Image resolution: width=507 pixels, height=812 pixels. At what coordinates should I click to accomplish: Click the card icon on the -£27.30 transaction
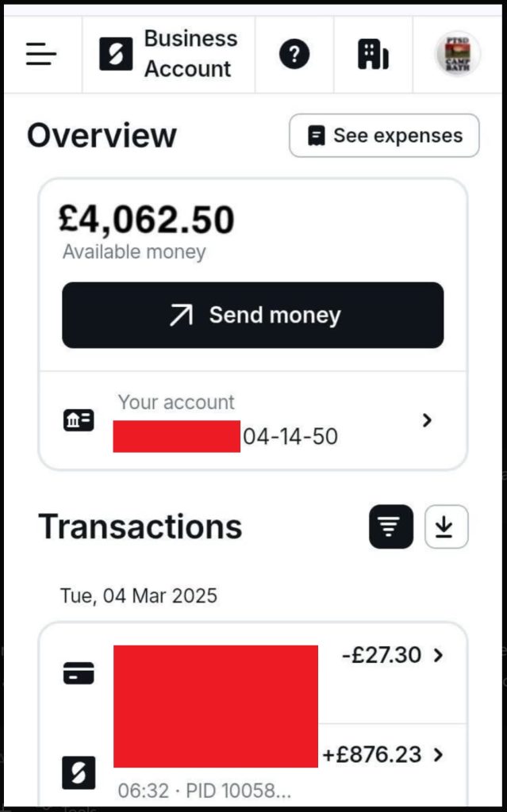79,672
